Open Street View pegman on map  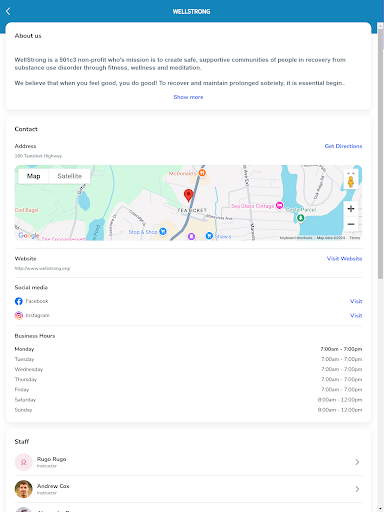(x=351, y=181)
